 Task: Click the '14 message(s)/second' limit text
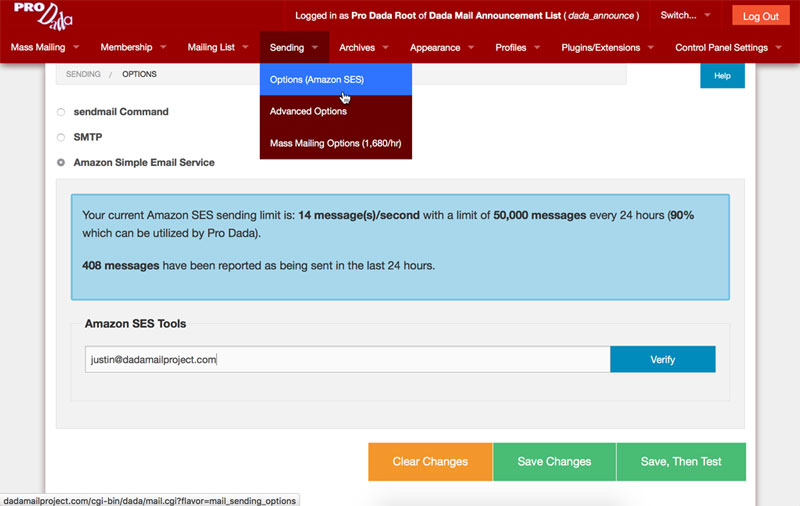(x=359, y=215)
